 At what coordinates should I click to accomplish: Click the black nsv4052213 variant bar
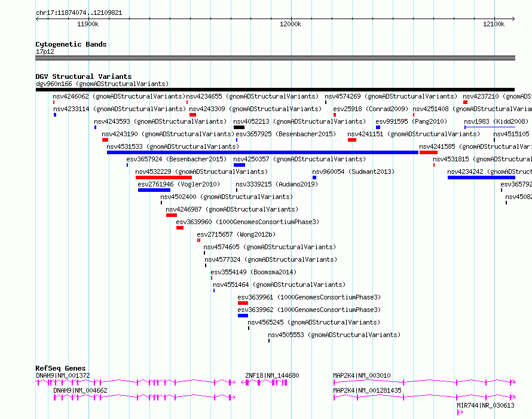pyautogui.click(x=239, y=127)
